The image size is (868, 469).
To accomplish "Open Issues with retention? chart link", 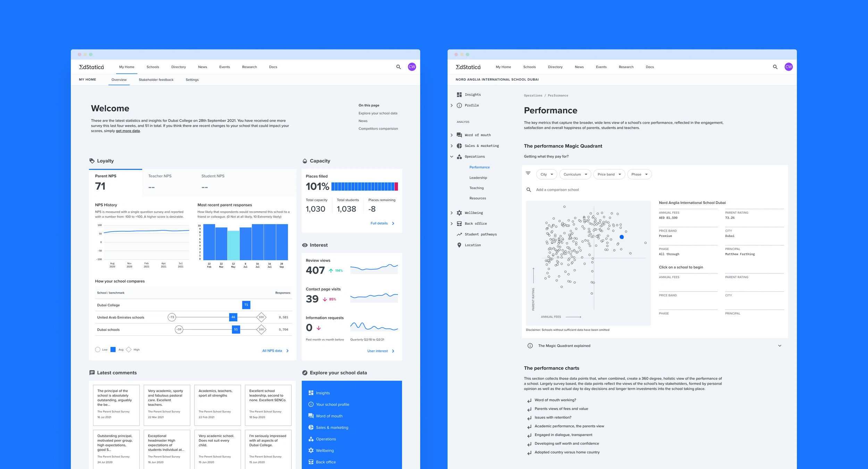I will tap(553, 418).
